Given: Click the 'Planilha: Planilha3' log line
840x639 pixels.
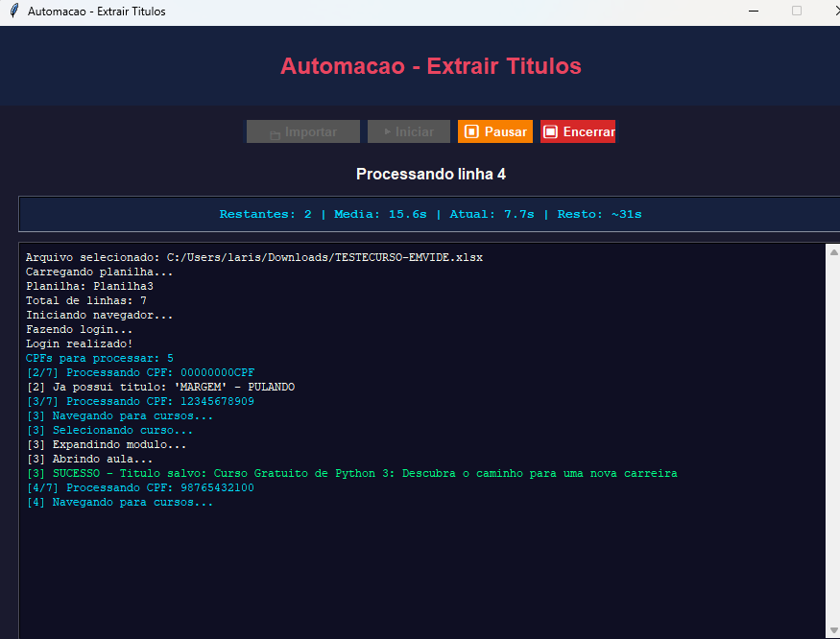Looking at the screenshot, I should (x=89, y=287).
